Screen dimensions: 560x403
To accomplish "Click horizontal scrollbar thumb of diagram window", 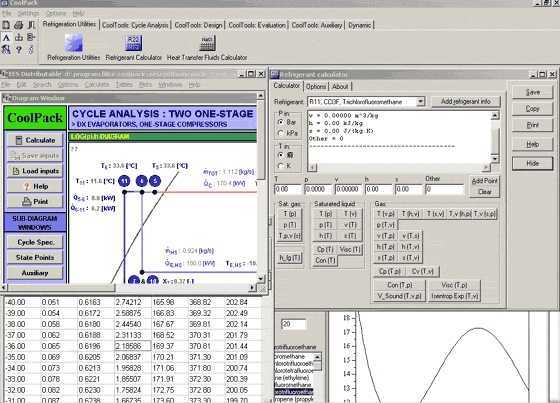I will [x=61, y=288].
